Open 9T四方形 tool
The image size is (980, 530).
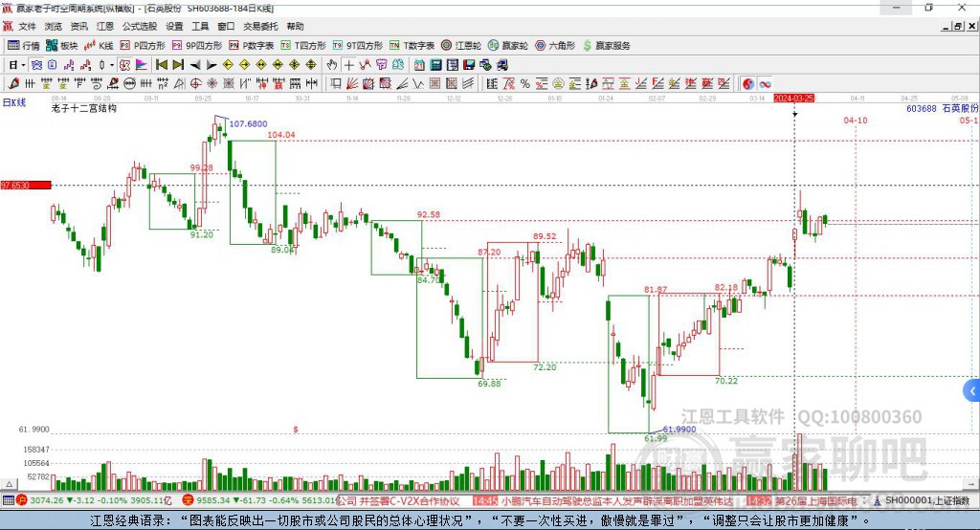pos(358,46)
